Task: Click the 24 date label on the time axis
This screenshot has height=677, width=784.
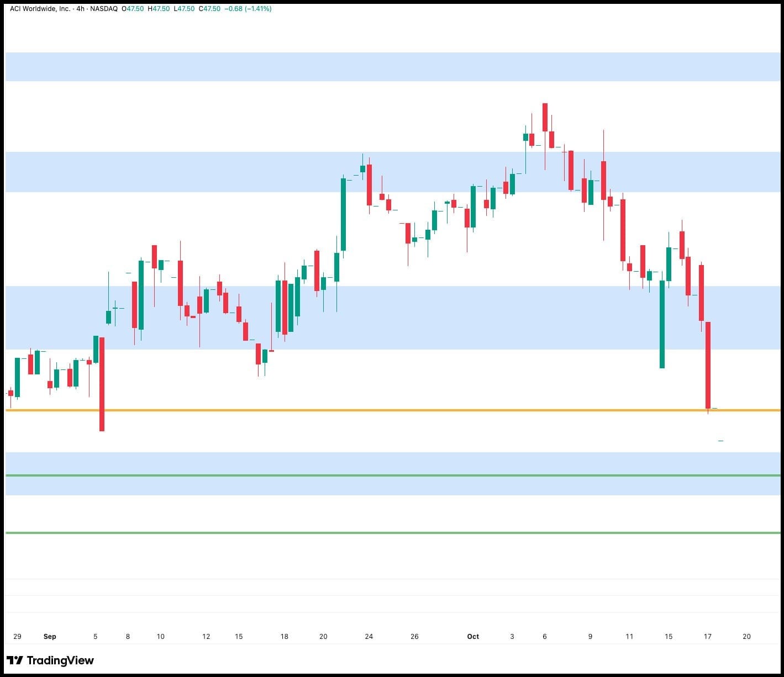Action: [x=369, y=637]
